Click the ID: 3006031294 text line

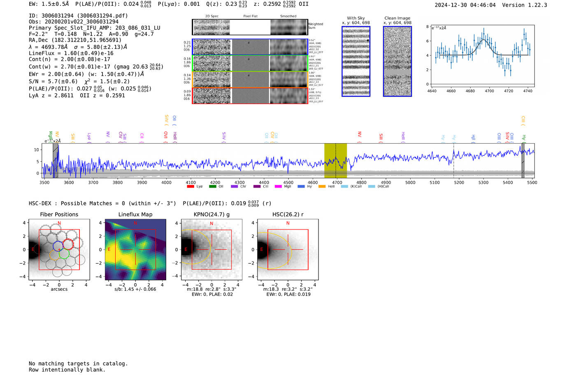[x=78, y=16]
